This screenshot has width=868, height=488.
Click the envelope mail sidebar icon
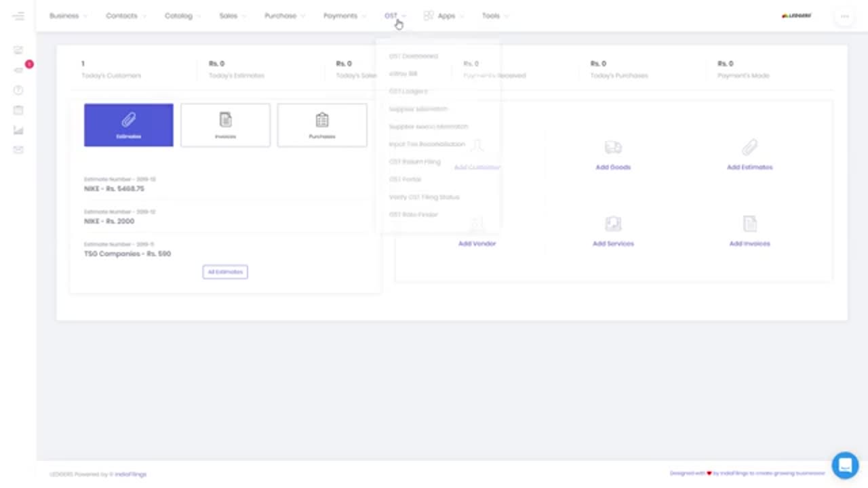click(18, 150)
